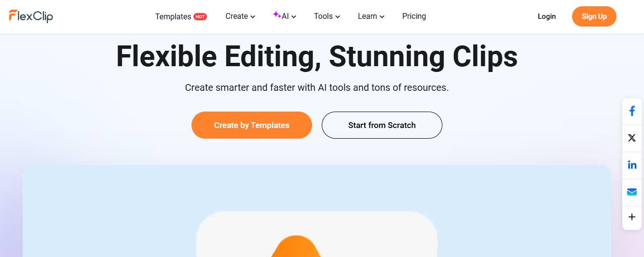Click the AI sparkle icon
The width and height of the screenshot is (644, 257).
coord(277,14)
